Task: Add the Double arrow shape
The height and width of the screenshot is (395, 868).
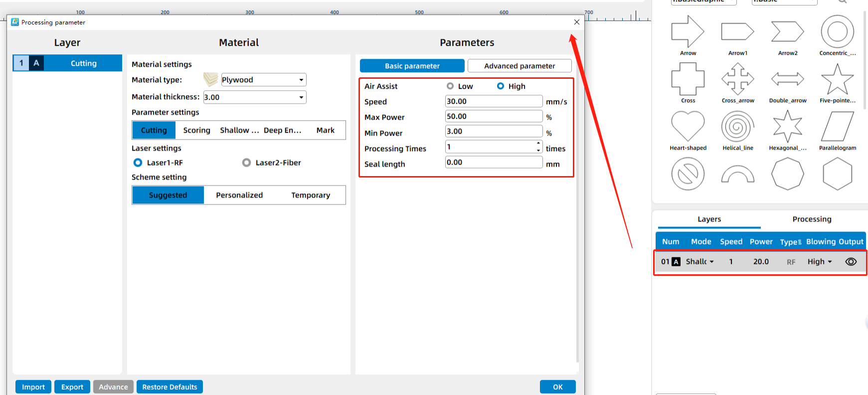Action: [x=787, y=79]
